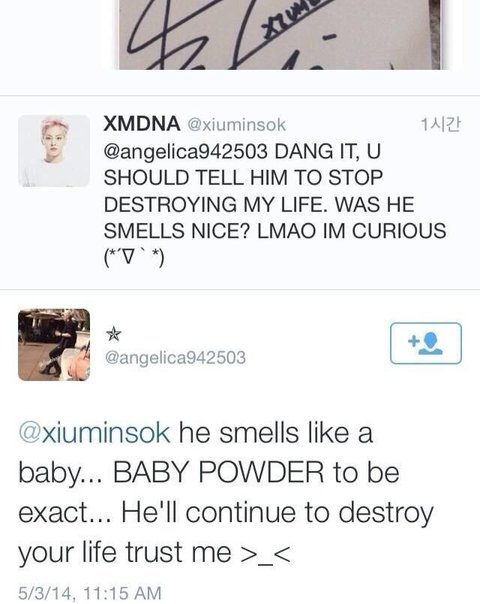Tap @angelica942503 mention in XMDNA's reply
Image resolution: width=480 pixels, height=604 pixels.
[185, 151]
